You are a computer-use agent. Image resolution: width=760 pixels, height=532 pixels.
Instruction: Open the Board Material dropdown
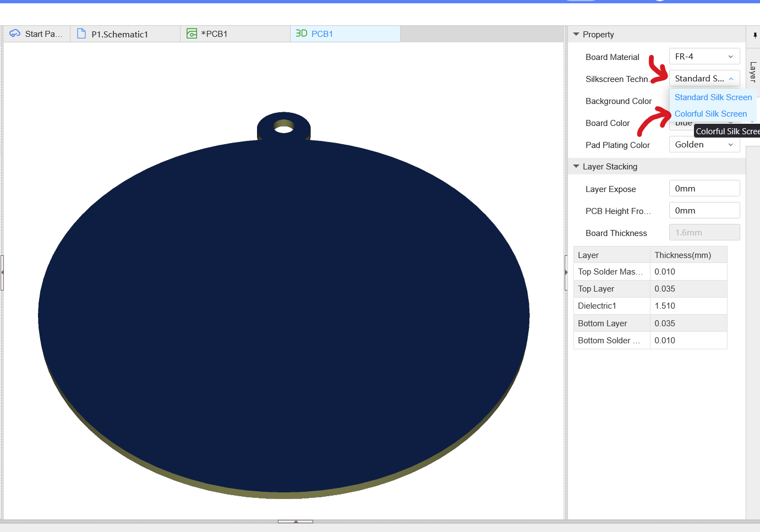pos(704,57)
